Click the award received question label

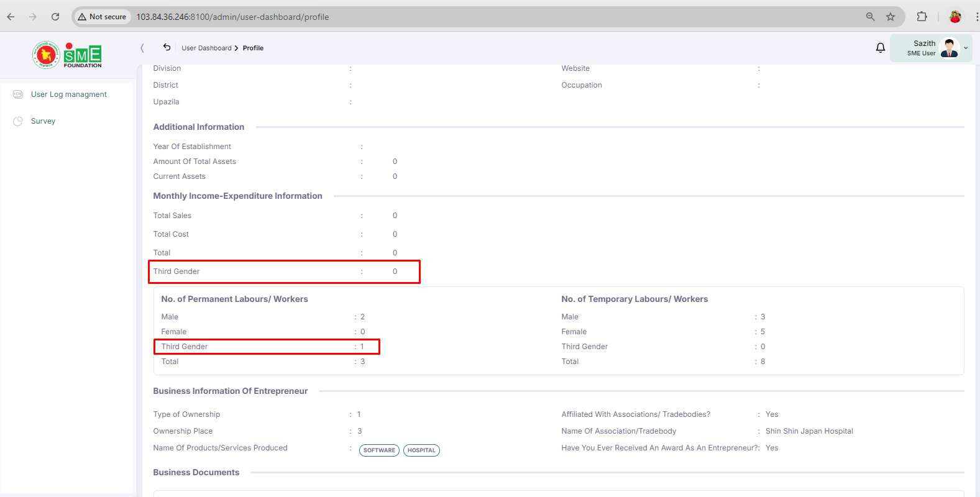(x=661, y=448)
